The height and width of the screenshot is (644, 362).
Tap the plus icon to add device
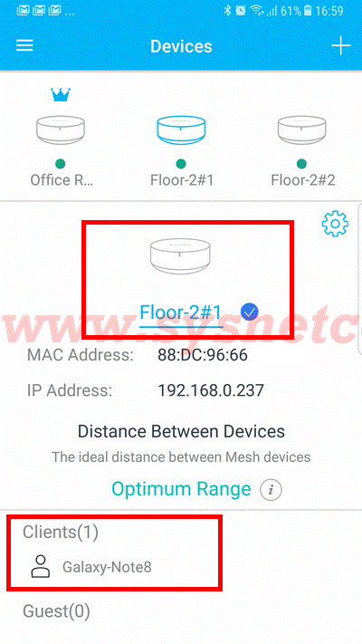[340, 45]
